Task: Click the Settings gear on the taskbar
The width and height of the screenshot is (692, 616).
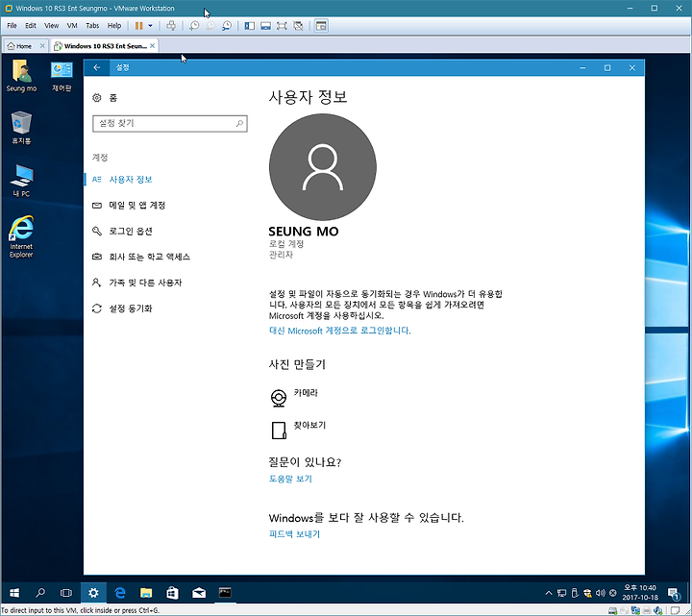Action: [x=93, y=593]
